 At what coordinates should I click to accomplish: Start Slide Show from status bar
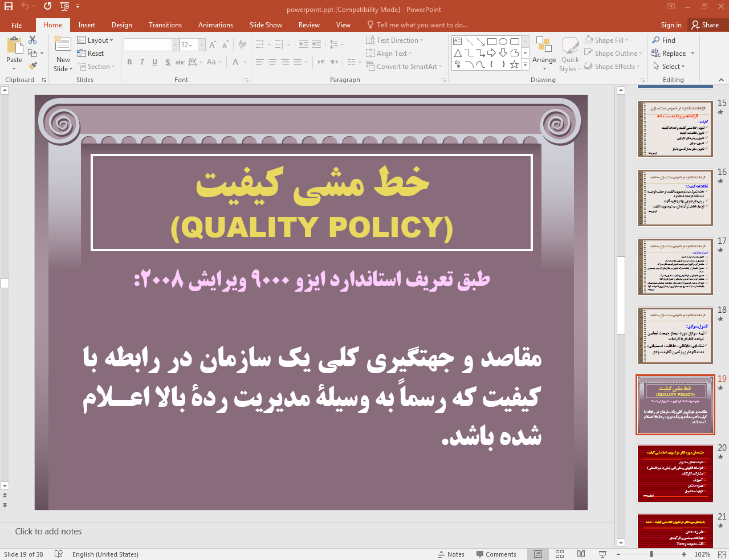tap(602, 554)
